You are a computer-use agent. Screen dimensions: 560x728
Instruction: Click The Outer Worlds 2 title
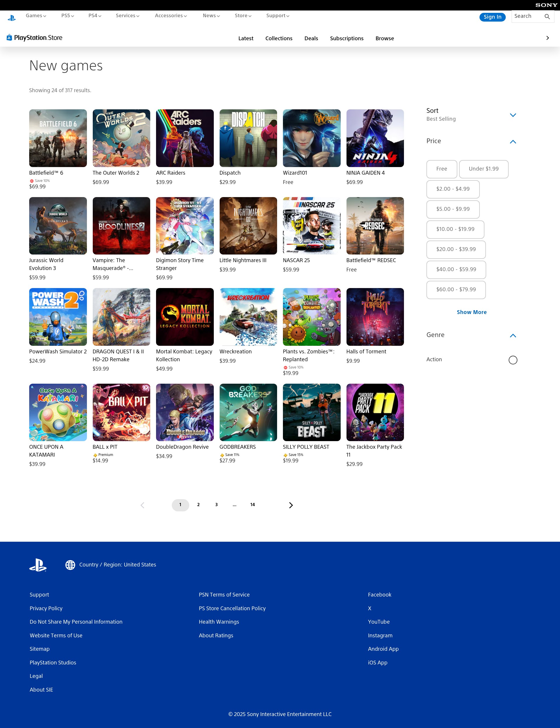[116, 173]
